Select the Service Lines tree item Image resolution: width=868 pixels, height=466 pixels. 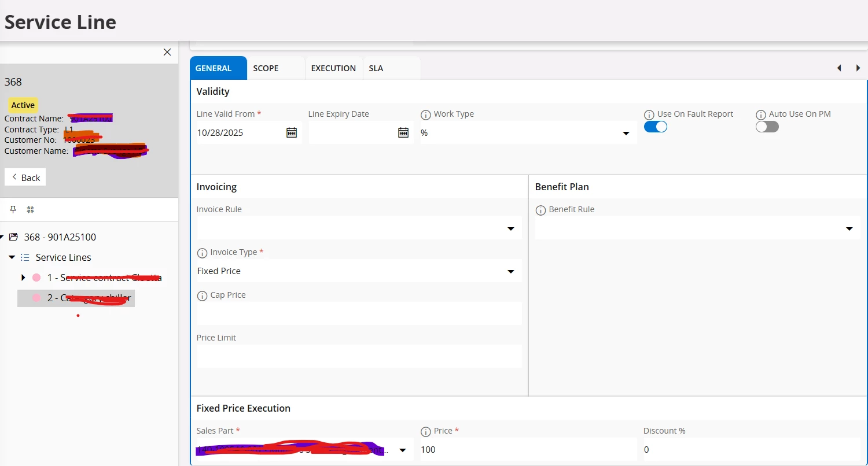64,257
